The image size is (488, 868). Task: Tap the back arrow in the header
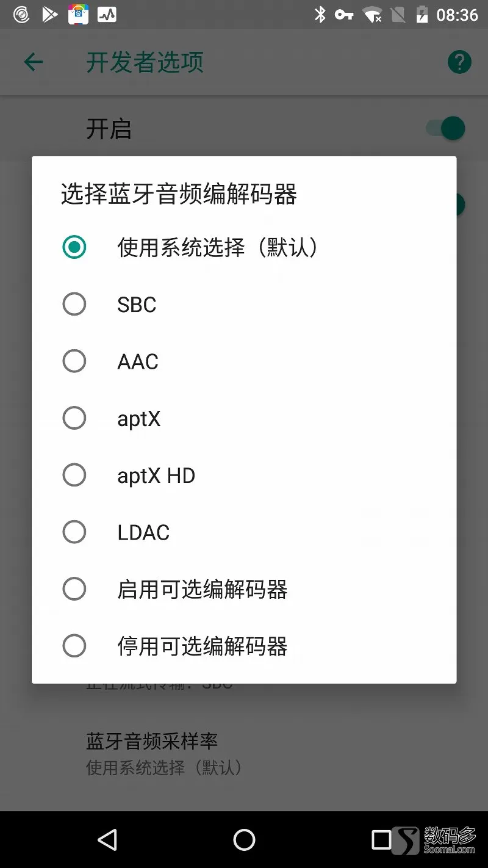pos(34,62)
